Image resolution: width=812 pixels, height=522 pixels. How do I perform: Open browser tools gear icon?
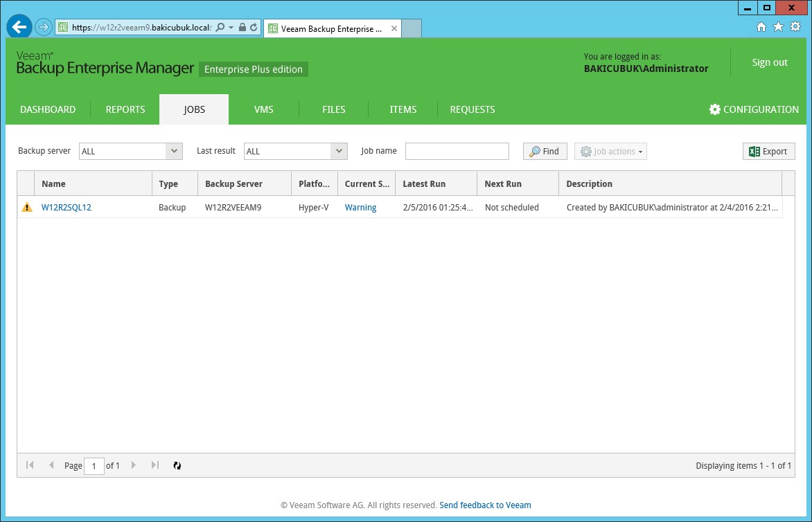795,27
